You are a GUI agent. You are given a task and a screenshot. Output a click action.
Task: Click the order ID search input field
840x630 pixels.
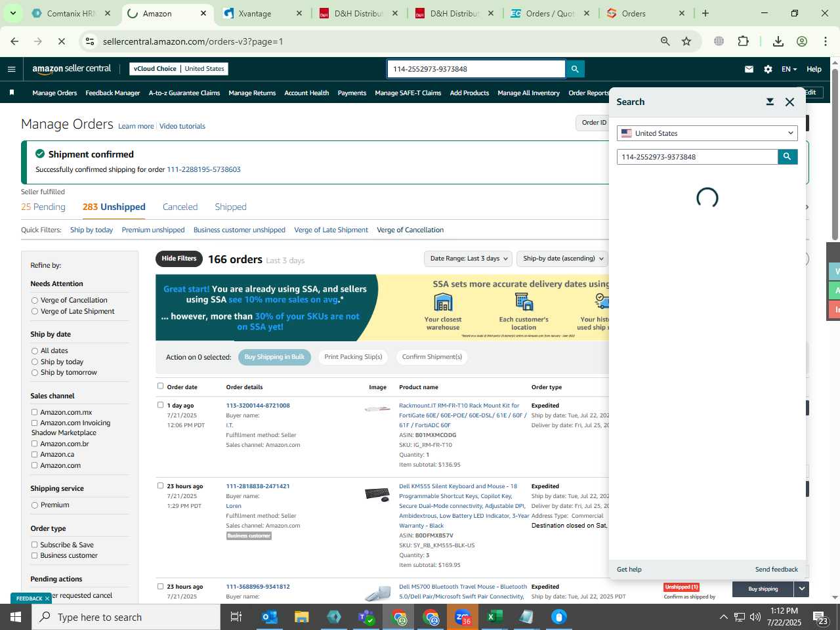[x=476, y=69]
